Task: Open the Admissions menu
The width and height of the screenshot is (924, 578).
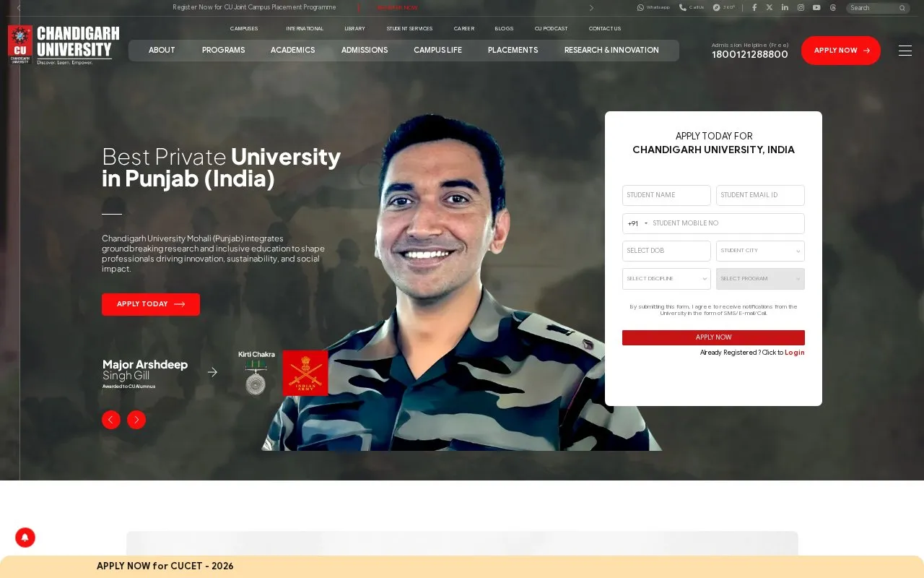Action: click(365, 50)
